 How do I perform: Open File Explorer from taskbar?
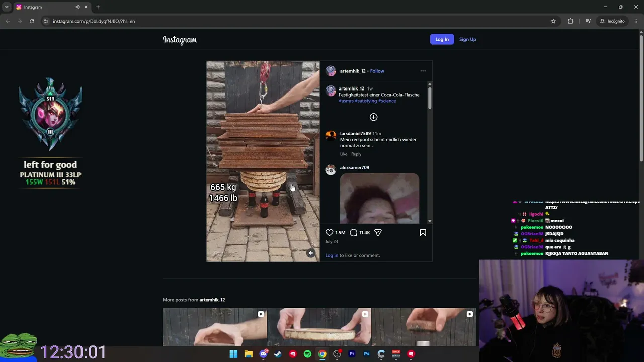pyautogui.click(x=248, y=354)
